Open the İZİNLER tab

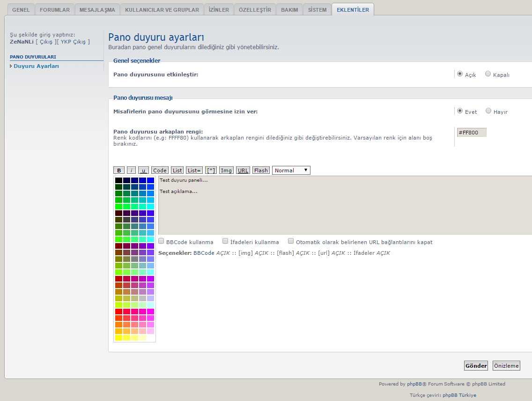(219, 10)
